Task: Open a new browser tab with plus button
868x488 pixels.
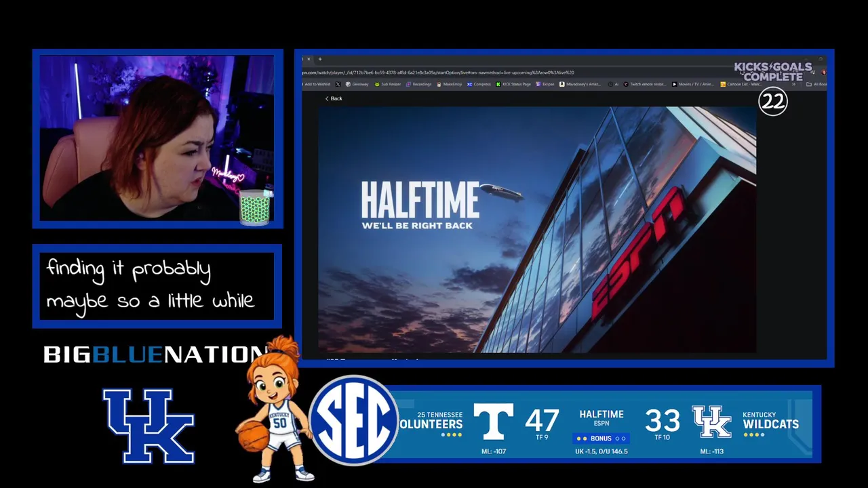Action: tap(320, 59)
